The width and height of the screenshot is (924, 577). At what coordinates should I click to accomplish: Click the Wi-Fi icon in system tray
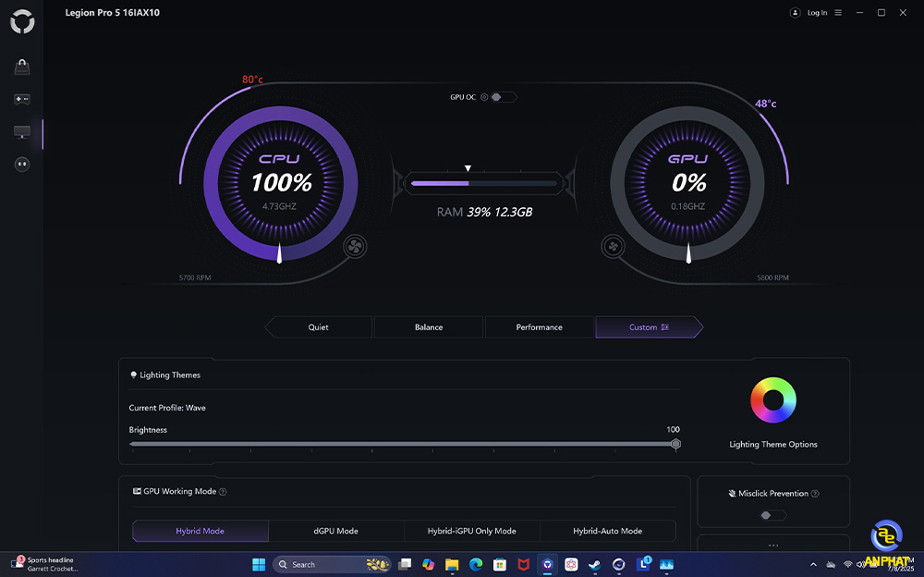point(848,565)
